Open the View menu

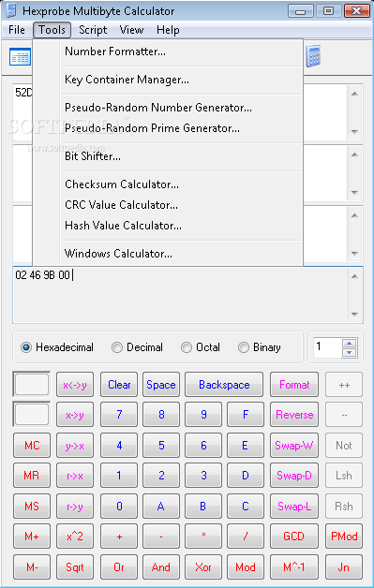pos(131,30)
